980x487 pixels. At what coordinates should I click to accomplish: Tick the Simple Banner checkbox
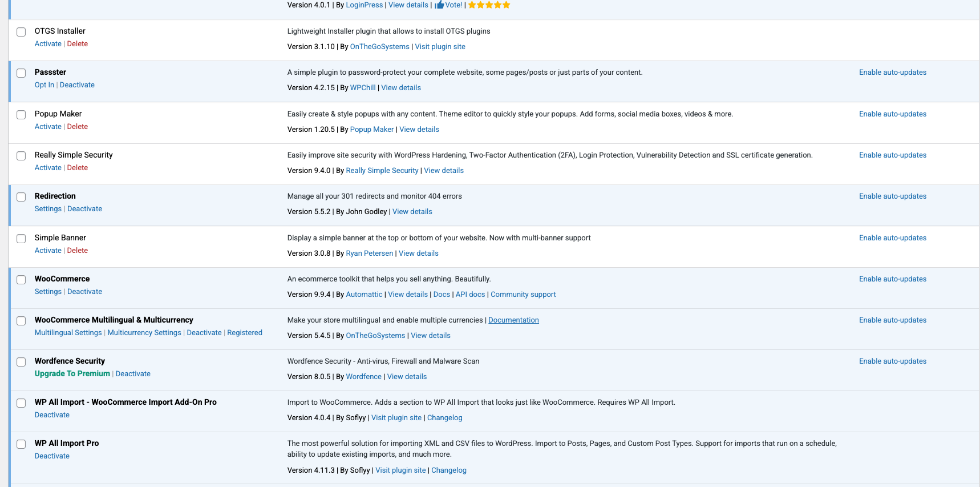(x=21, y=239)
